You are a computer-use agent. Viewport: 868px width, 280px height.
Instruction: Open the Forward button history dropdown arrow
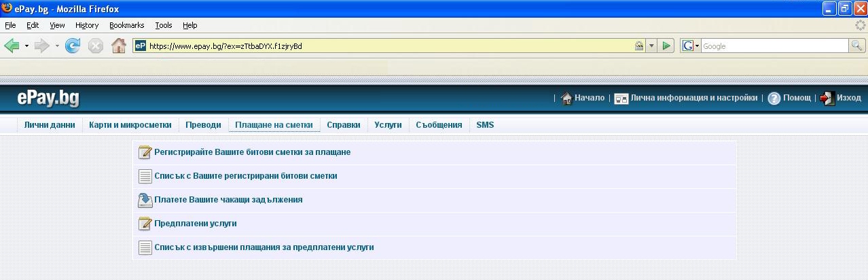click(57, 46)
